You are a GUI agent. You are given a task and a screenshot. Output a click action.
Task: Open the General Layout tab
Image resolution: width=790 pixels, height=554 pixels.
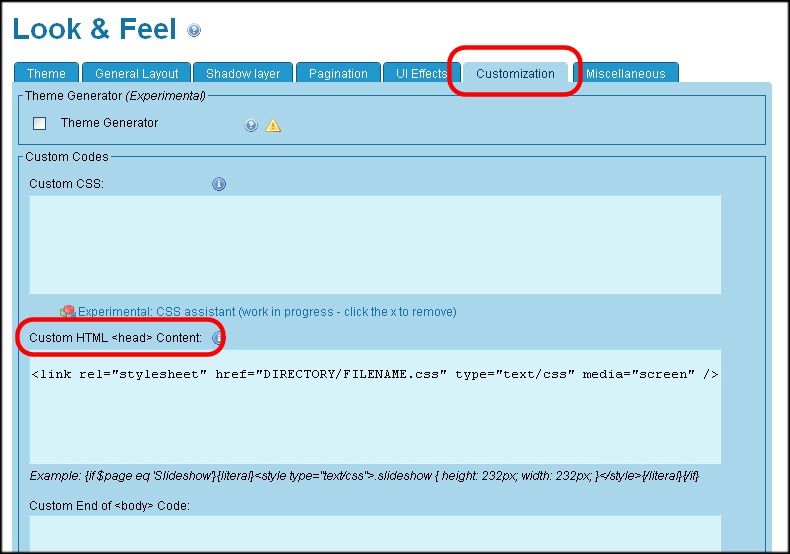[137, 73]
